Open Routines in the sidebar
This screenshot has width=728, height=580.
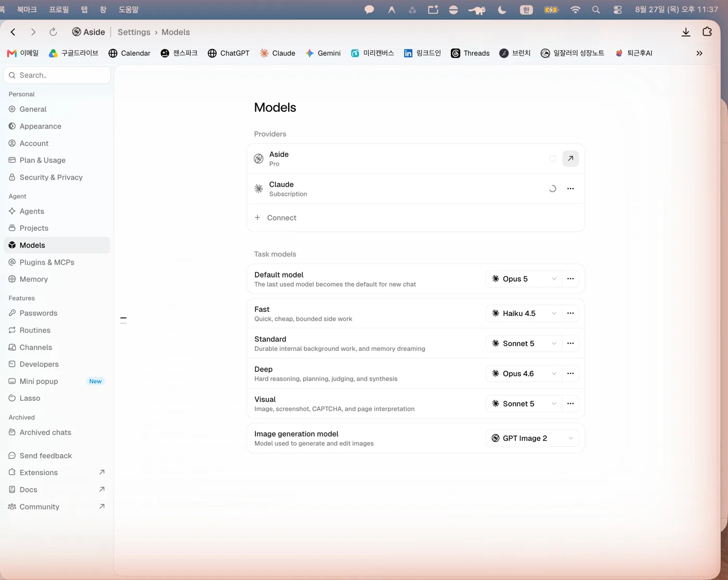click(x=57, y=330)
